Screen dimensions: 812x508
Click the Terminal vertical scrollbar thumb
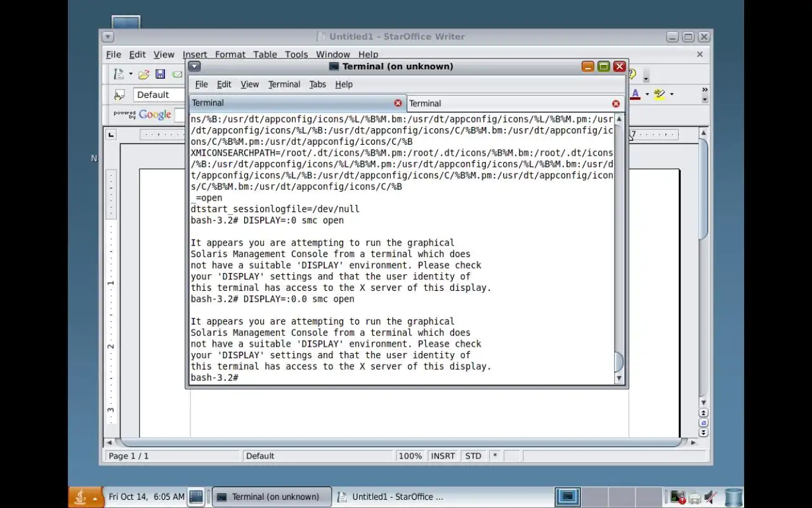tap(619, 362)
